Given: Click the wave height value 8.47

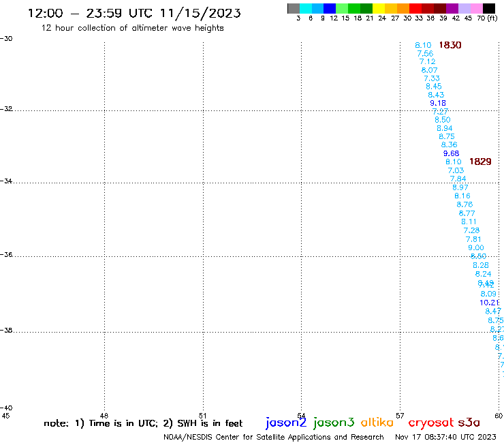Looking at the screenshot, I should pyautogui.click(x=493, y=311).
